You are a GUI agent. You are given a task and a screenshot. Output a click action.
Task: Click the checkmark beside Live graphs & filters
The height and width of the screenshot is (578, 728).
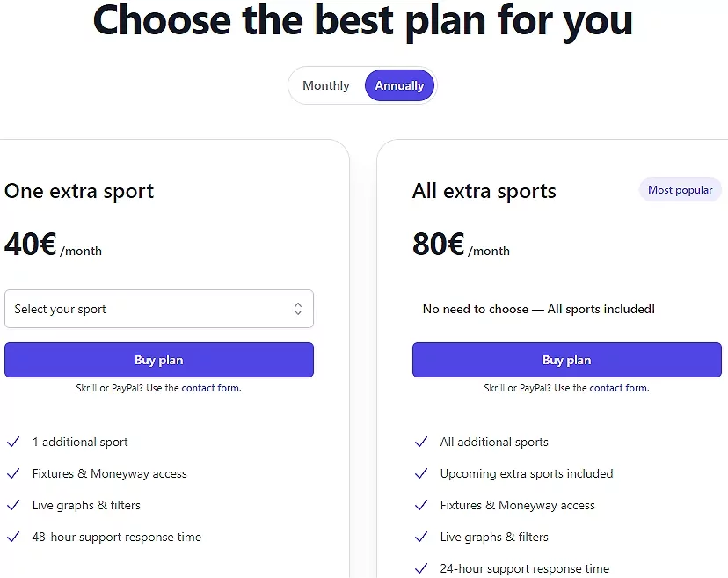point(14,505)
